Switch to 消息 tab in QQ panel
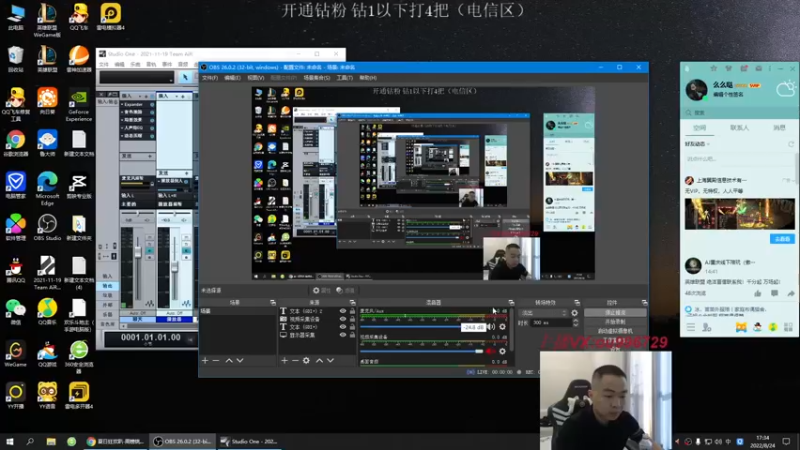 click(x=779, y=128)
